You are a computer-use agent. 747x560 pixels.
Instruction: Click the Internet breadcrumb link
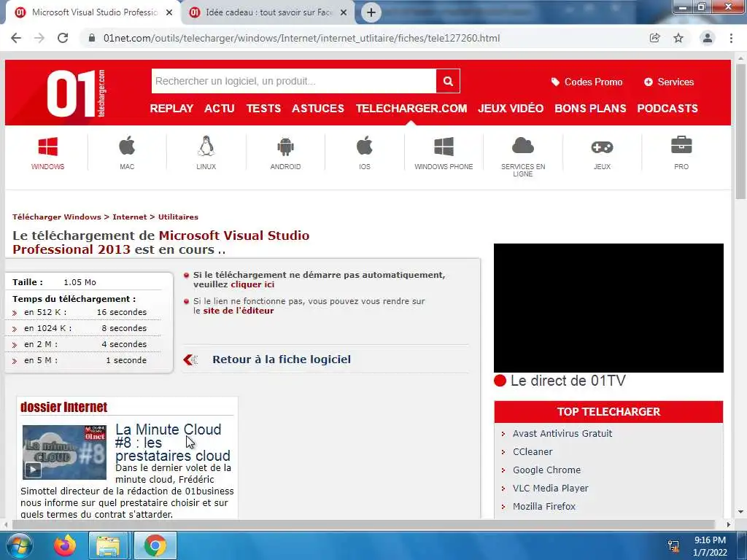pyautogui.click(x=130, y=217)
